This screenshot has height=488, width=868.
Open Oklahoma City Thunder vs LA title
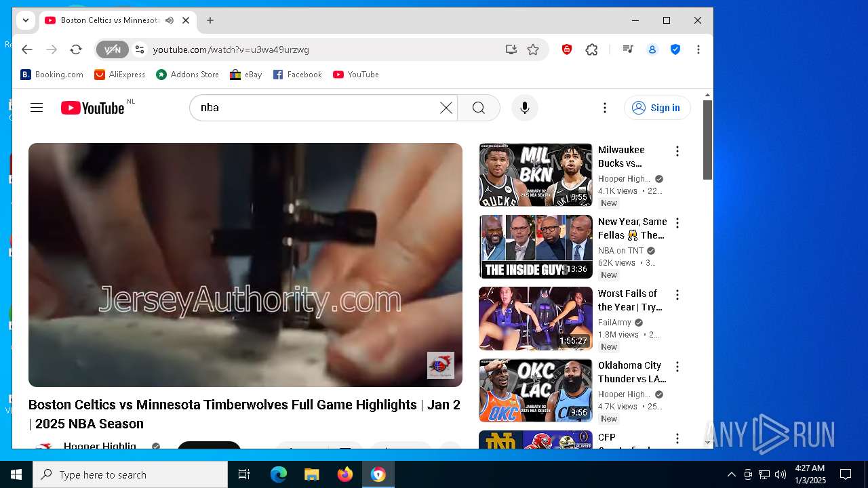[x=632, y=372]
